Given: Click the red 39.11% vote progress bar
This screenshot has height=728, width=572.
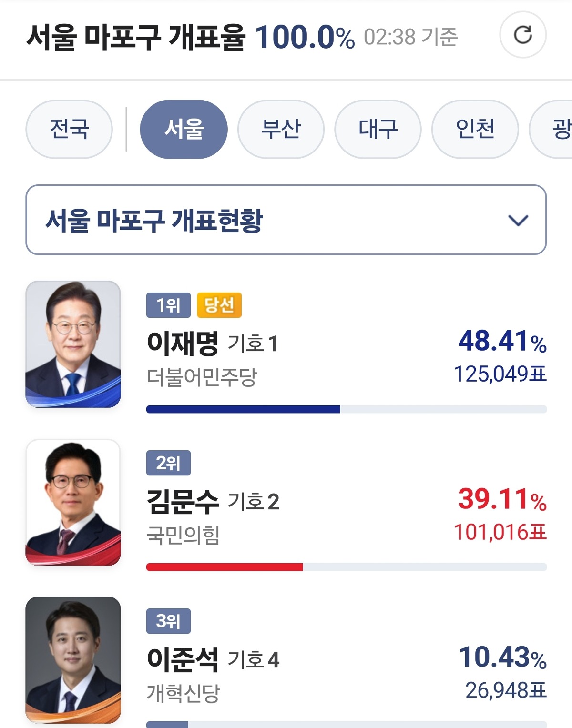Looking at the screenshot, I should pos(225,567).
